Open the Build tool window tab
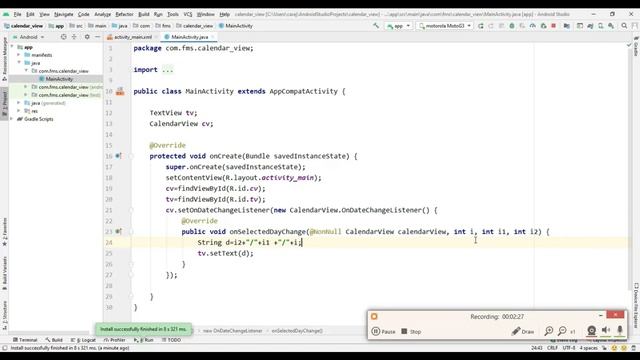The image size is (640, 360). click(54, 340)
